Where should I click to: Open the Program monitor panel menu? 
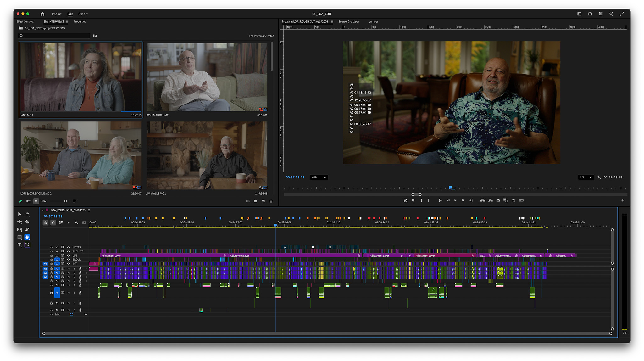332,22
